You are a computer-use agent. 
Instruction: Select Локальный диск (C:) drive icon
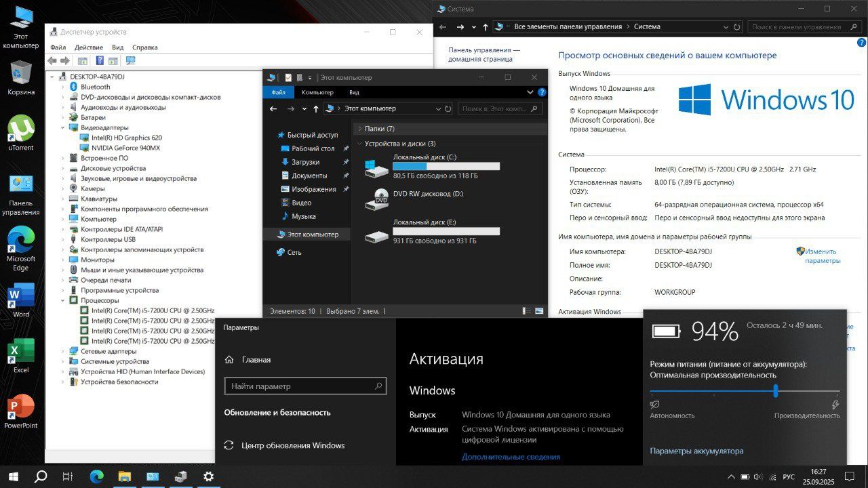376,167
